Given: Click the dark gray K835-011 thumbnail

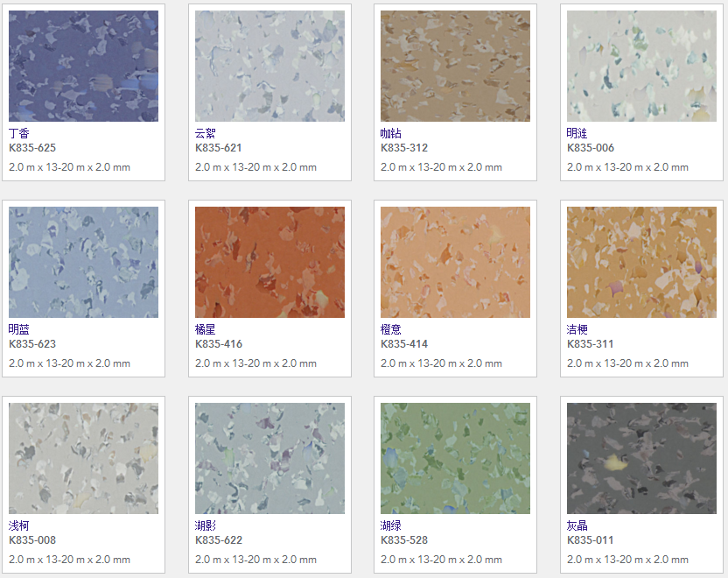Looking at the screenshot, I should 641,458.
